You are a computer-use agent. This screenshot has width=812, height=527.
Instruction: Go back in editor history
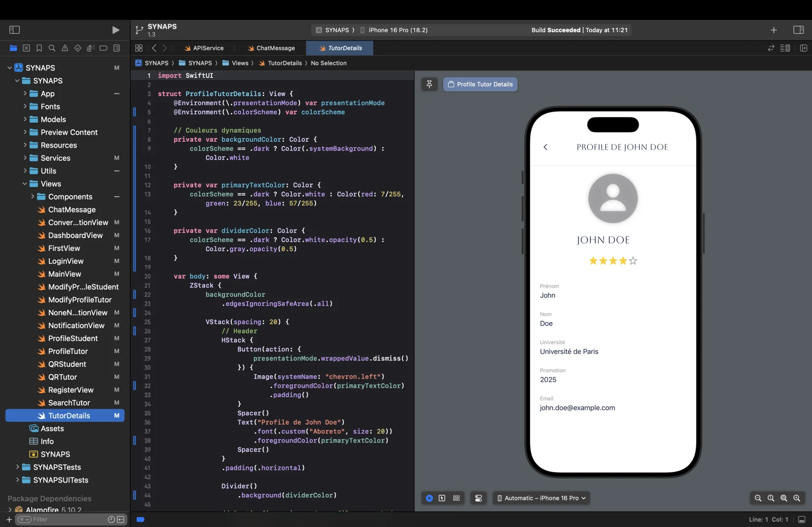(154, 48)
